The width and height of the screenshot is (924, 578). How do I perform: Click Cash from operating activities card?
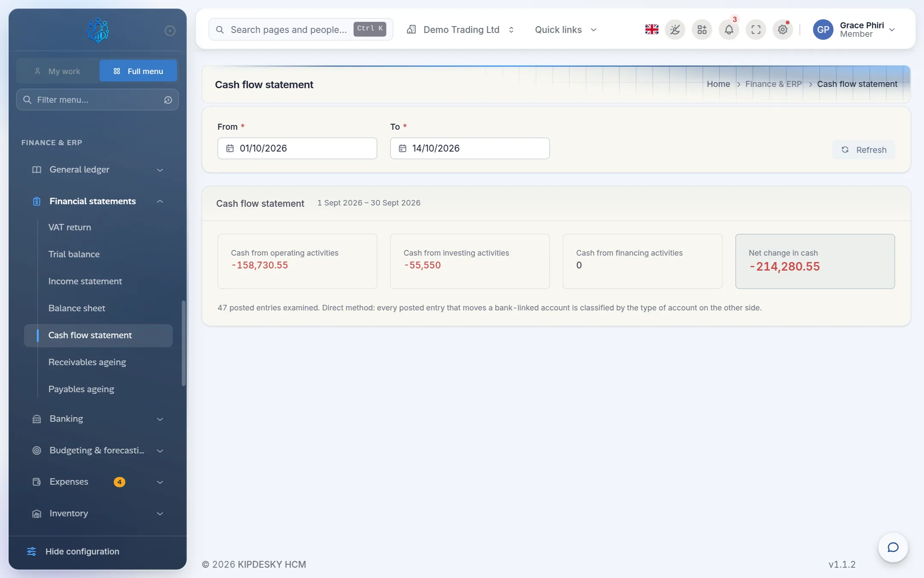tap(297, 261)
